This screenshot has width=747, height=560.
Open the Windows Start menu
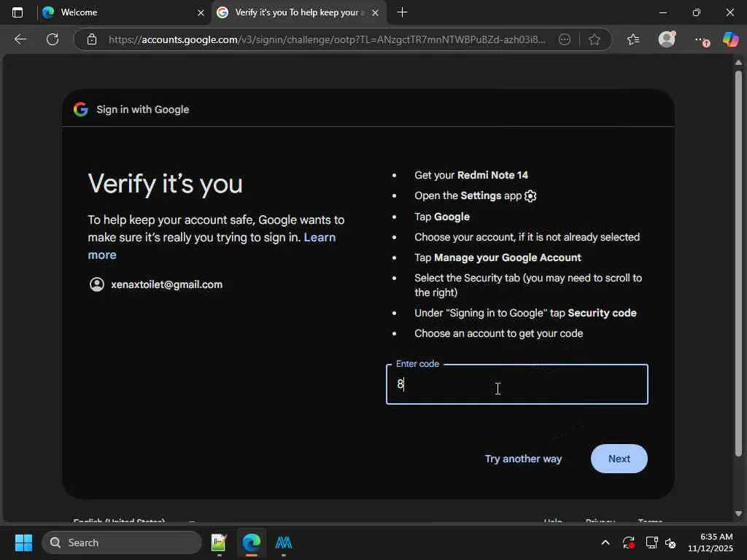pyautogui.click(x=23, y=542)
